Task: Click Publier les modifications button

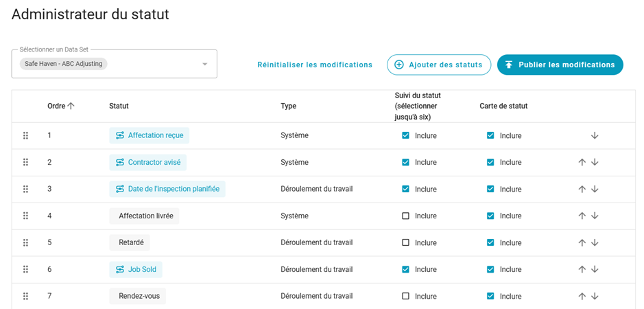Action: point(560,65)
